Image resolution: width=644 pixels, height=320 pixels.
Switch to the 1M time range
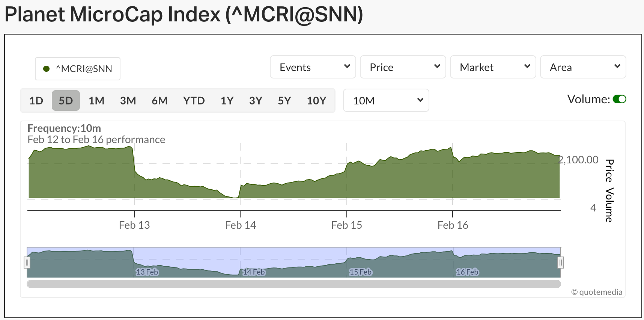pos(96,101)
